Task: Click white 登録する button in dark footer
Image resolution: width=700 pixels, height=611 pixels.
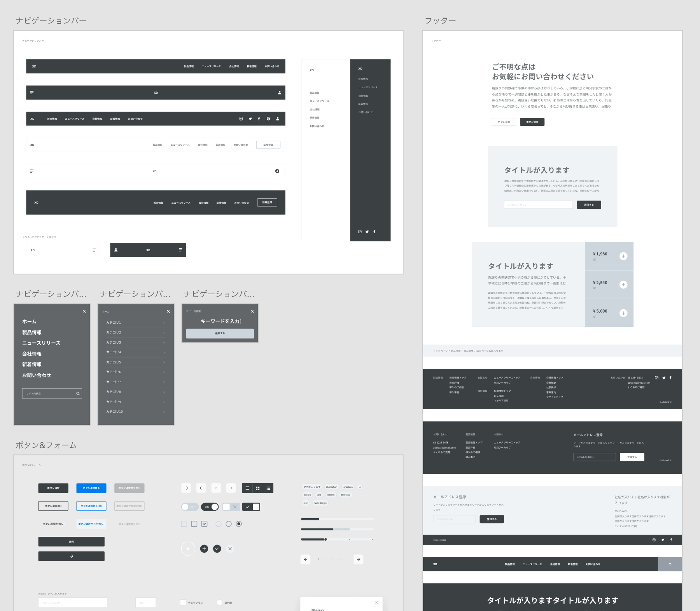Action: click(632, 457)
